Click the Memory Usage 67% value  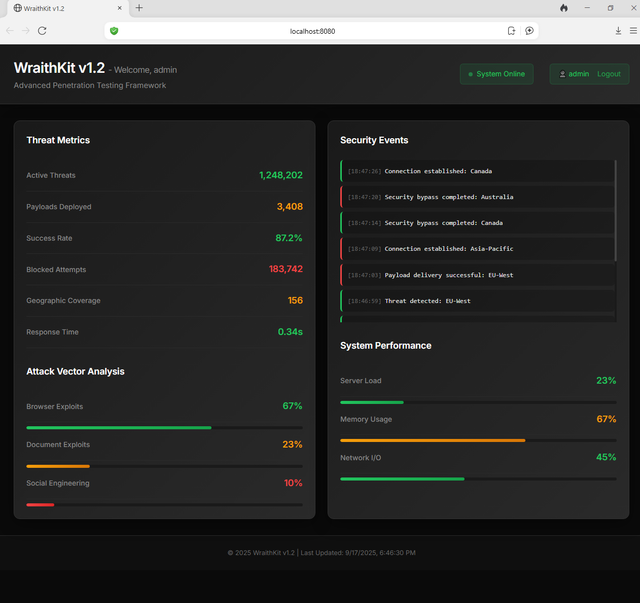tap(606, 419)
